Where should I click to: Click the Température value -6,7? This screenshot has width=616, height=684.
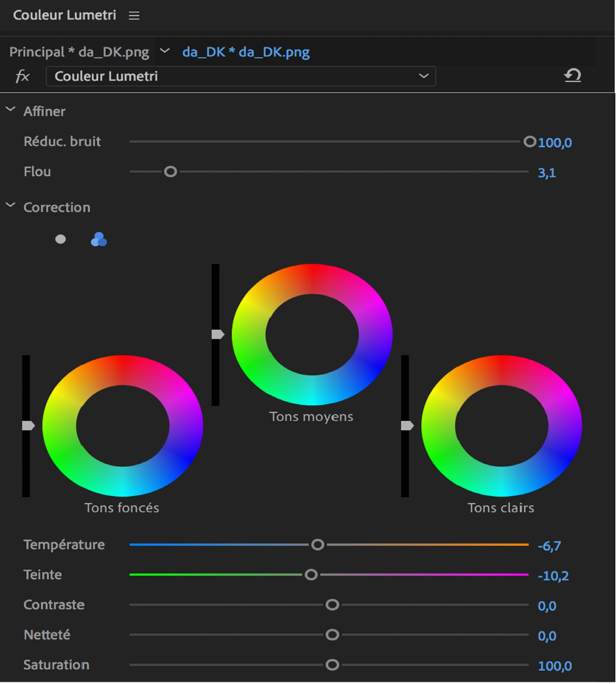[x=549, y=546]
